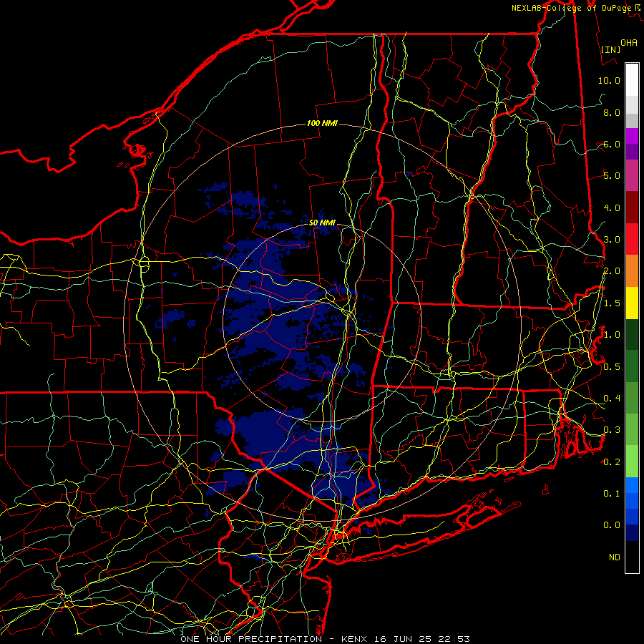The width and height of the screenshot is (644, 644).
Task: Click the 0.0 legend value
Action: pyautogui.click(x=612, y=525)
